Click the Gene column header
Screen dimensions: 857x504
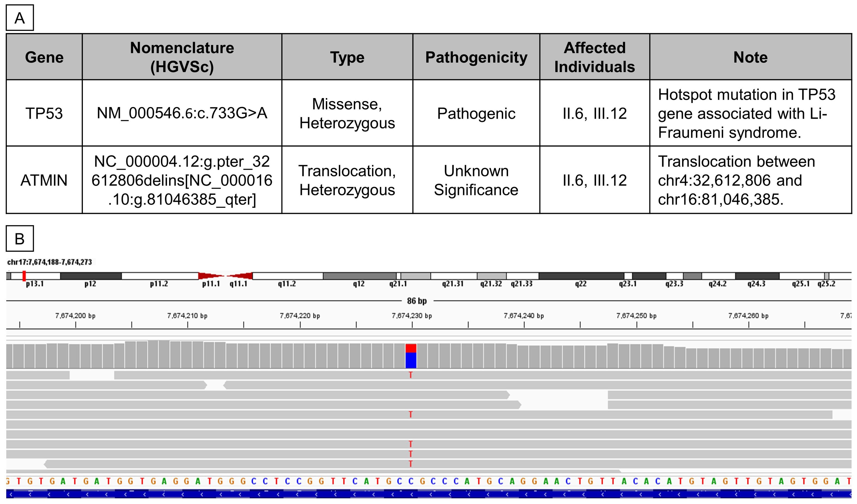pyautogui.click(x=44, y=57)
